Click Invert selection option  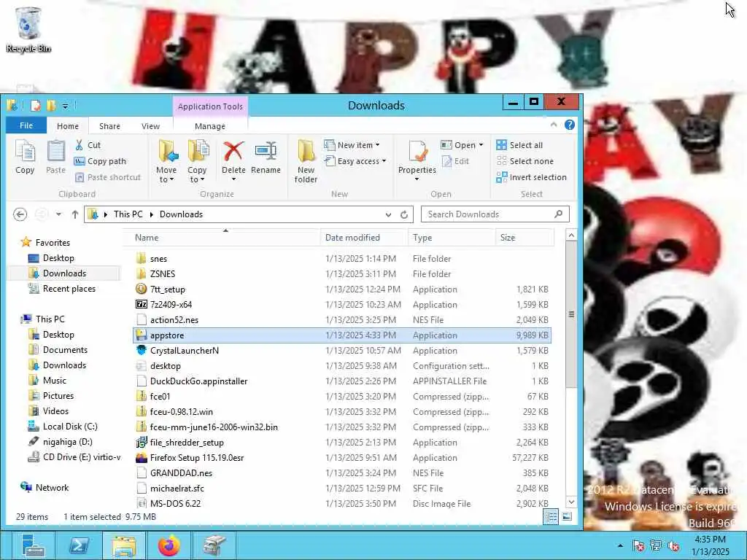coord(531,177)
